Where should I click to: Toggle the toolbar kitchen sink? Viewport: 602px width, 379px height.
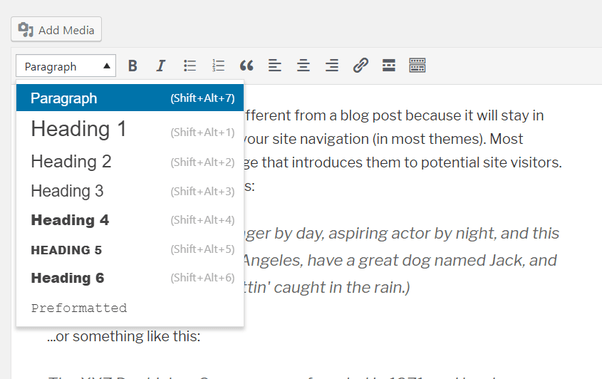(x=417, y=66)
